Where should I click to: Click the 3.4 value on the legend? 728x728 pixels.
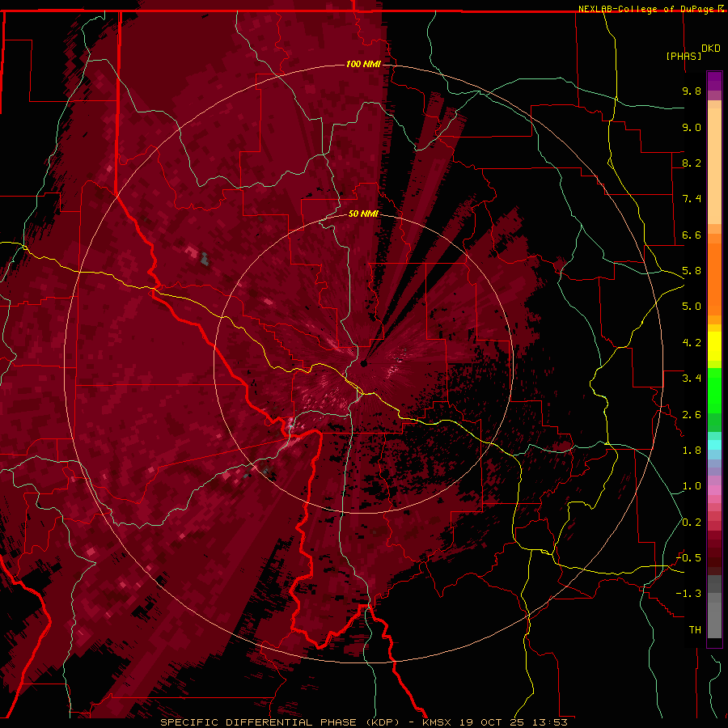pyautogui.click(x=692, y=379)
